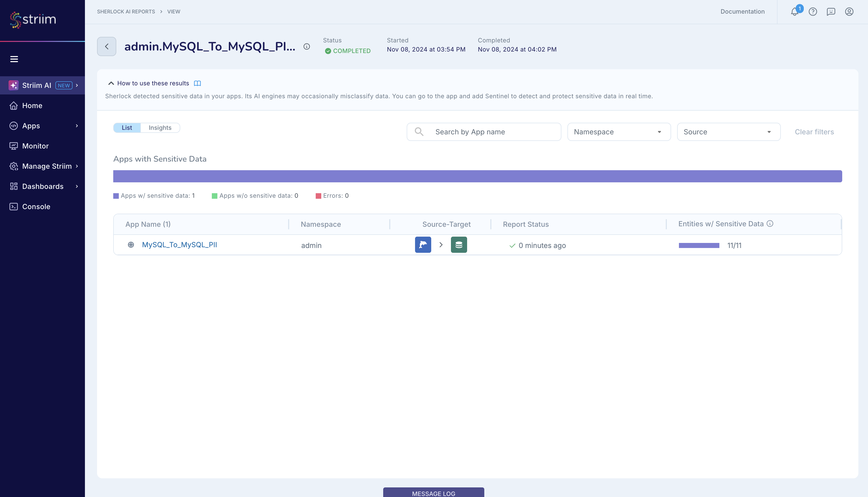Screen dimensions: 868x497
Task: Click the MySQL dolphin source icon
Action: point(423,245)
